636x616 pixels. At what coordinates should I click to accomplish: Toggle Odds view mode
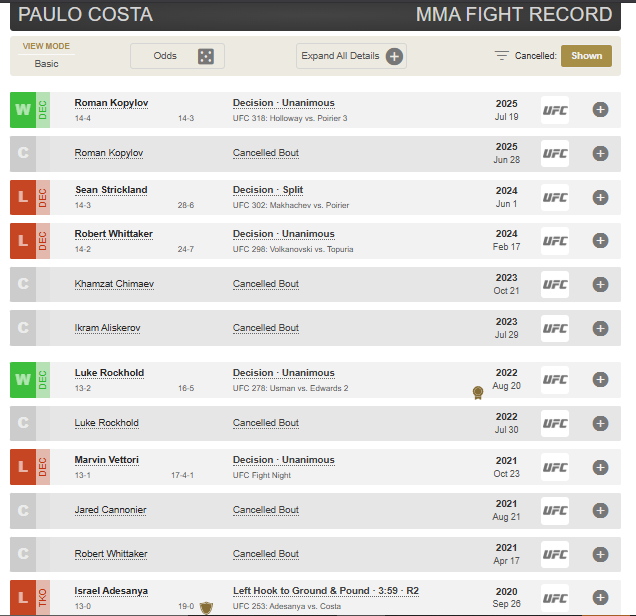(x=177, y=56)
